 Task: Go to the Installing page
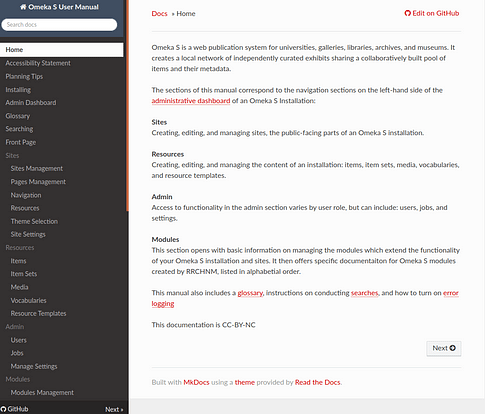[x=18, y=90]
